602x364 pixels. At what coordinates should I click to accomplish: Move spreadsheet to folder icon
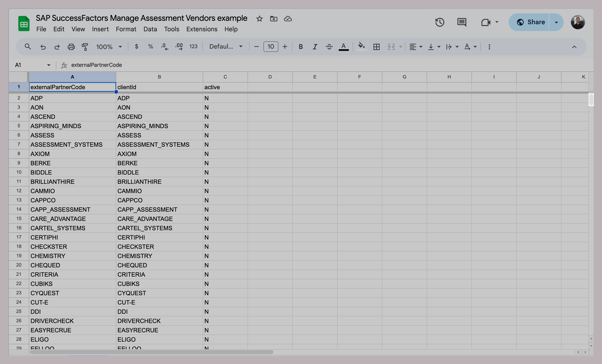[x=274, y=19]
